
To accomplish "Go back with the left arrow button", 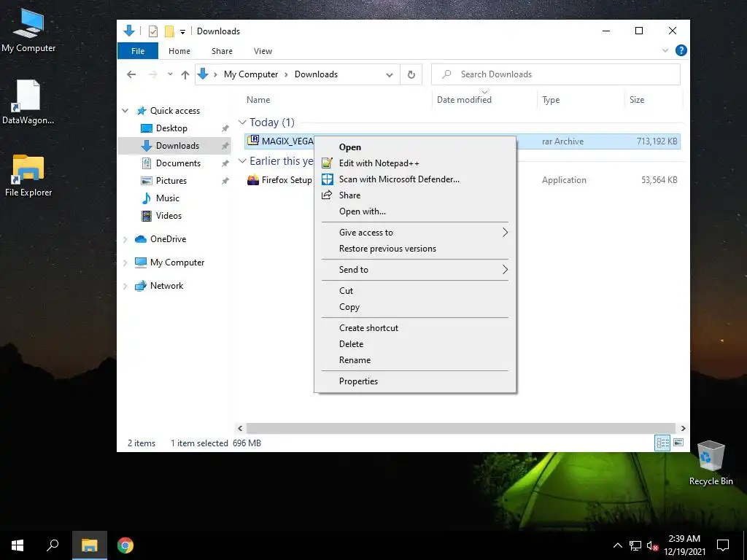I will pos(131,74).
